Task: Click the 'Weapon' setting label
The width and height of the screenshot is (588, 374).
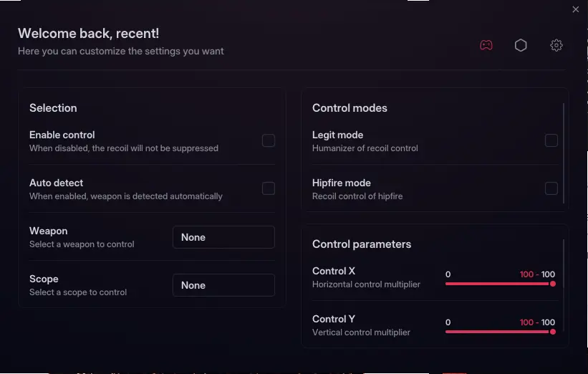Action: click(x=49, y=231)
